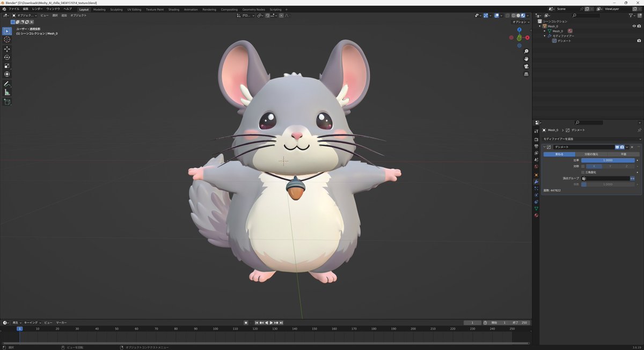Open the Blender logo menu

(x=4, y=9)
